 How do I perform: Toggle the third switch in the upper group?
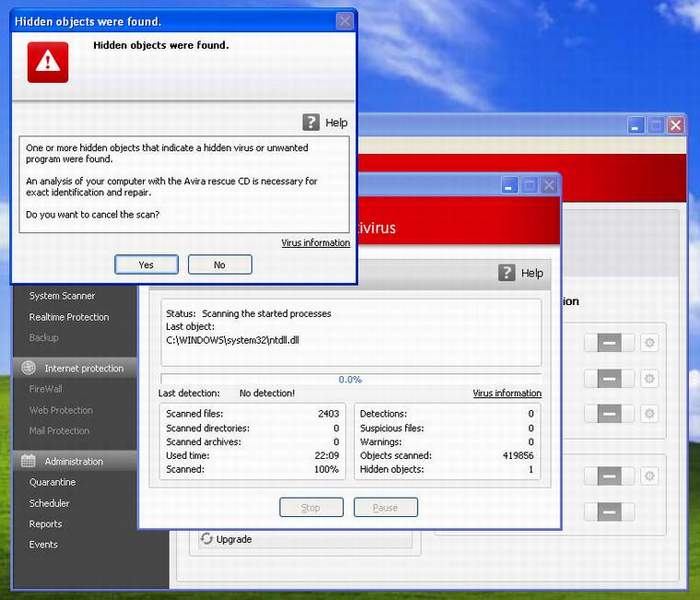click(609, 412)
